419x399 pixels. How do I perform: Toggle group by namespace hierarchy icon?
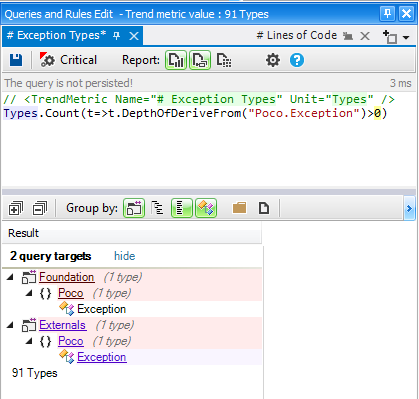tap(157, 208)
